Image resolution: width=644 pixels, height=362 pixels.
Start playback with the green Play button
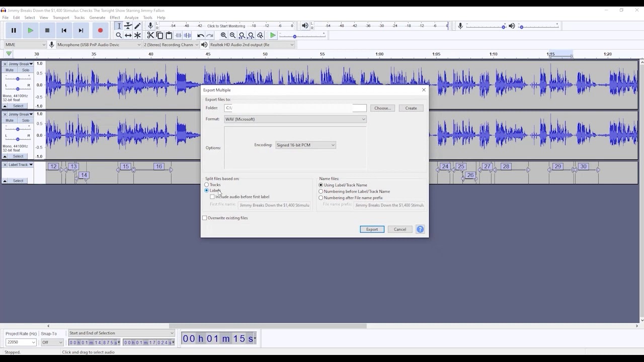30,30
